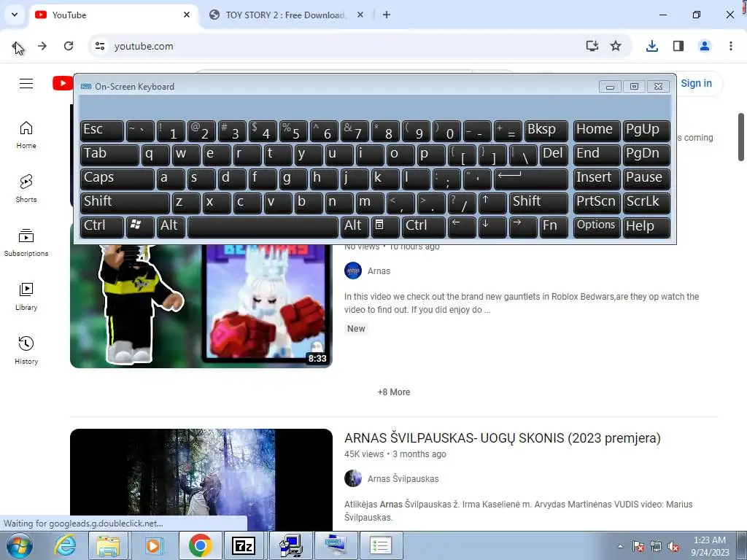747x560 pixels.
Task: Go back using browser back arrow
Action: click(x=17, y=46)
